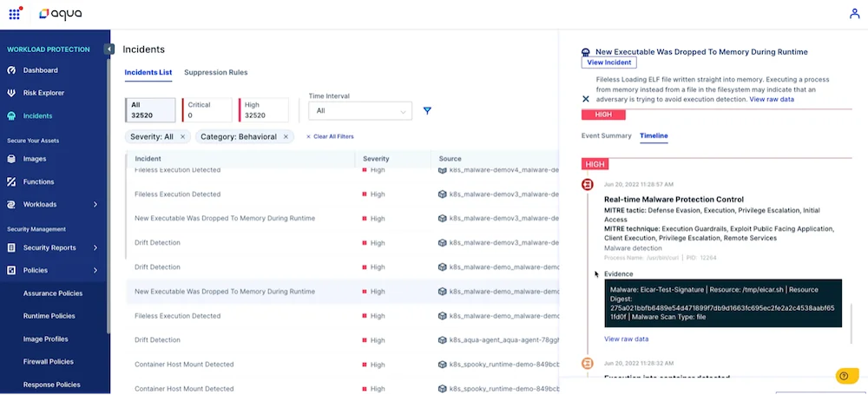Image resolution: width=868 pixels, height=395 pixels.
Task: Click the red malware protection timeline marker
Action: 588,185
